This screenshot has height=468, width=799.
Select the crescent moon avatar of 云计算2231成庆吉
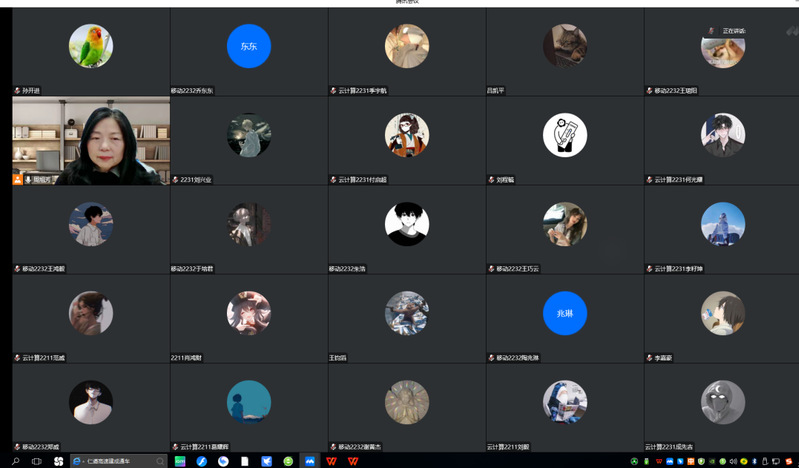tap(723, 402)
